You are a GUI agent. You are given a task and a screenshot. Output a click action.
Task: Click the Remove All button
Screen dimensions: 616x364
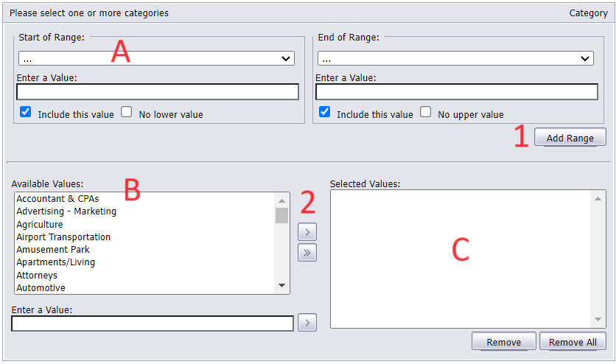[x=573, y=342]
